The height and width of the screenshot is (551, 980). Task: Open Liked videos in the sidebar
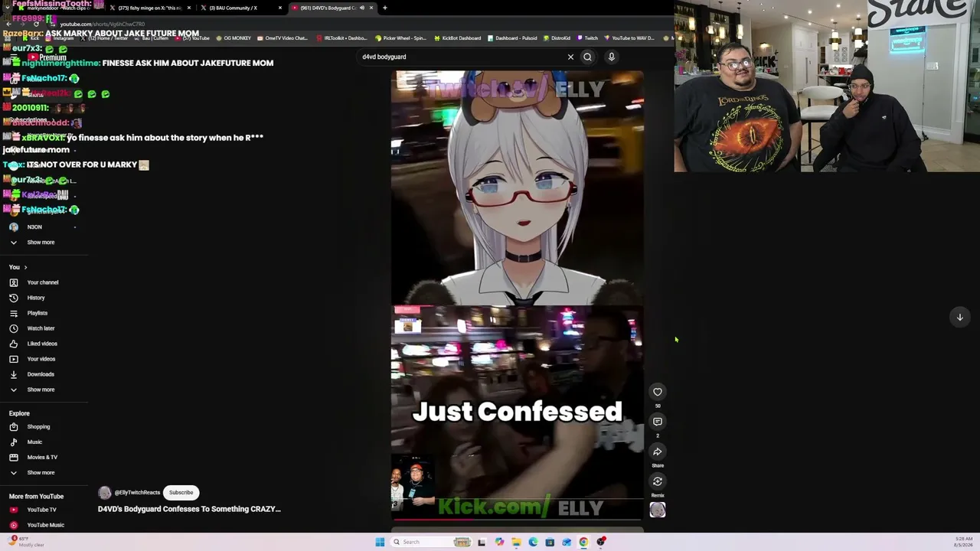point(42,344)
